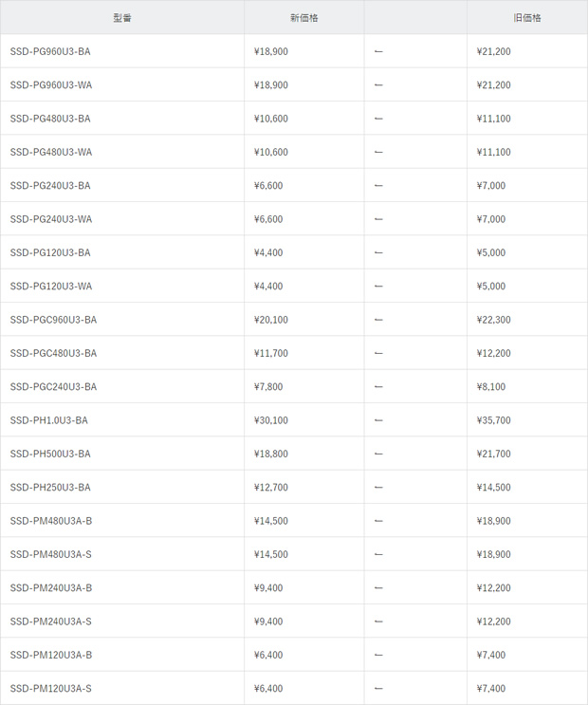Image resolution: width=588 pixels, height=705 pixels.
Task: Click the 旧価格 column header
Action: tap(527, 18)
